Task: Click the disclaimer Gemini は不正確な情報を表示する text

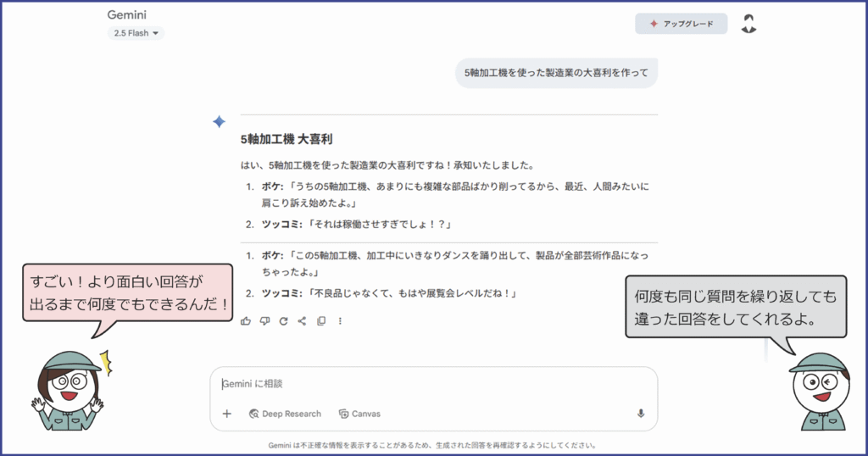Action: coord(432,445)
